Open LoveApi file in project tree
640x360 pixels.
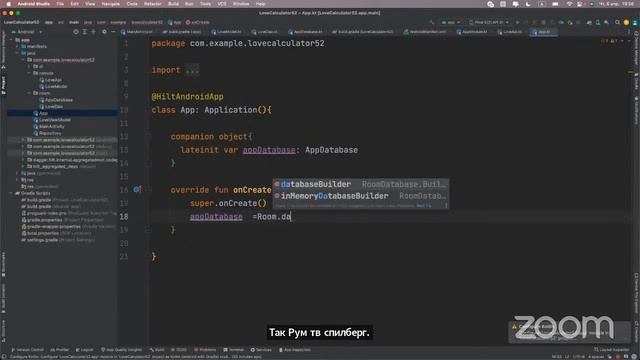(x=51, y=80)
